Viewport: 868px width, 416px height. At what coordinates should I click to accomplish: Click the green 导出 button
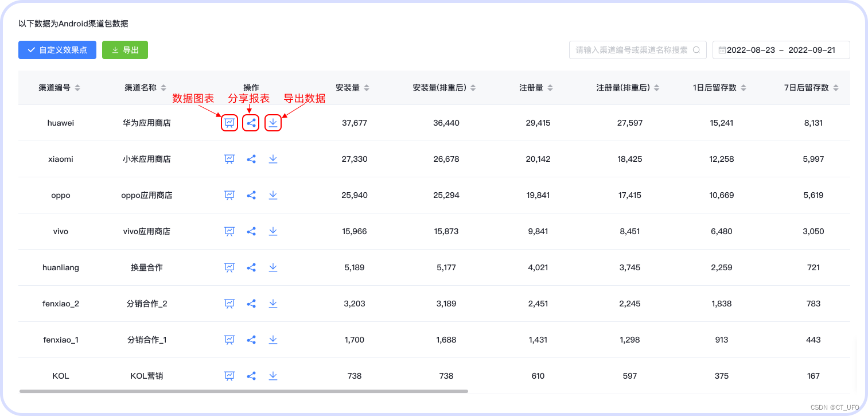pos(125,50)
